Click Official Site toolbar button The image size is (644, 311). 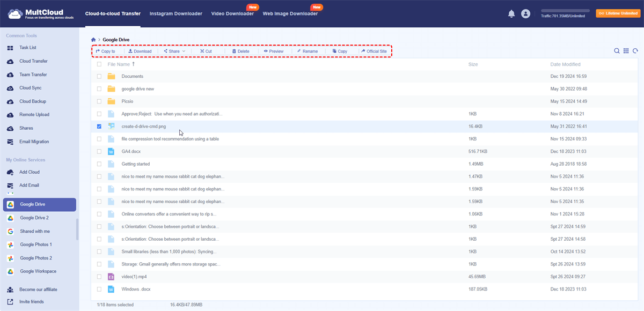[374, 51]
